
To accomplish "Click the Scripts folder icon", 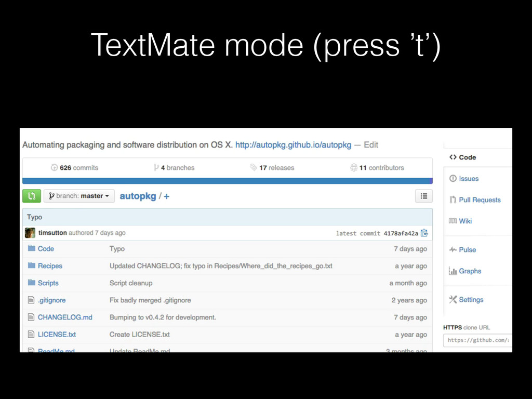I will (32, 283).
